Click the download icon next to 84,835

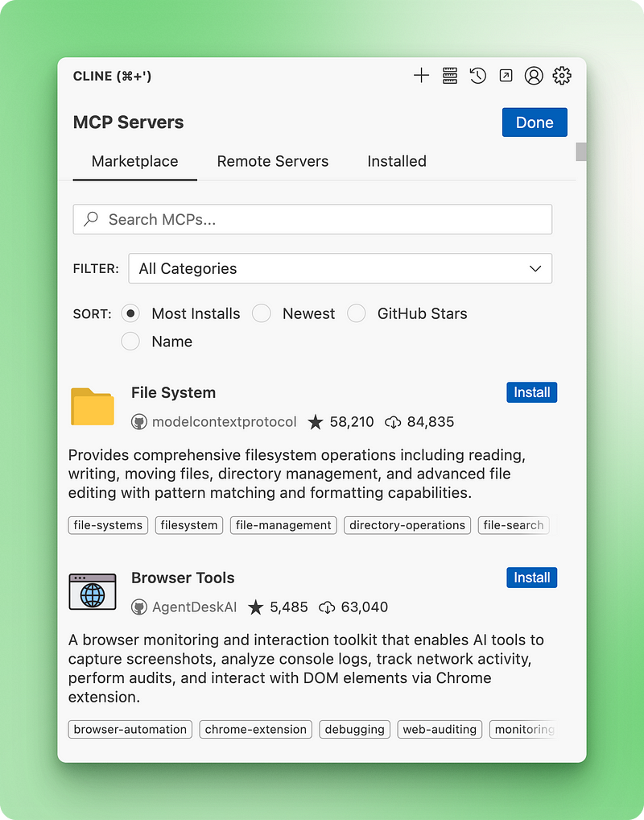tap(393, 422)
